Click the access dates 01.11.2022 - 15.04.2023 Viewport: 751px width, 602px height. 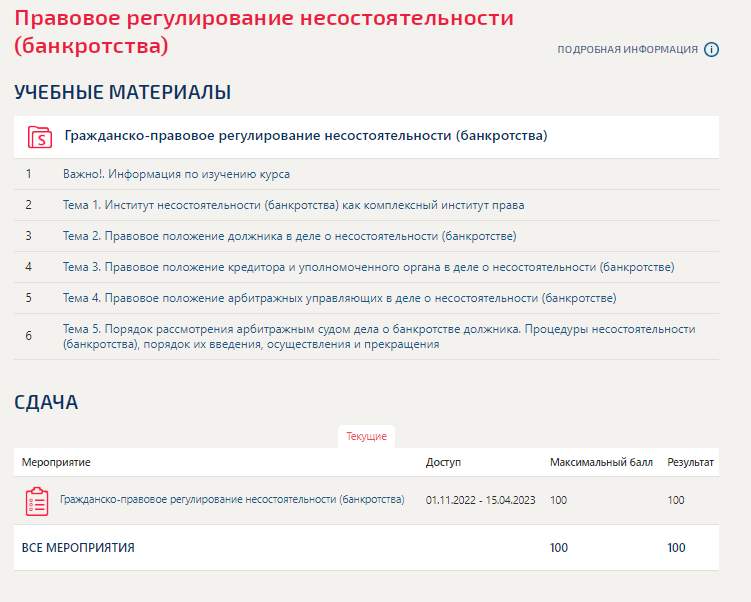point(481,500)
